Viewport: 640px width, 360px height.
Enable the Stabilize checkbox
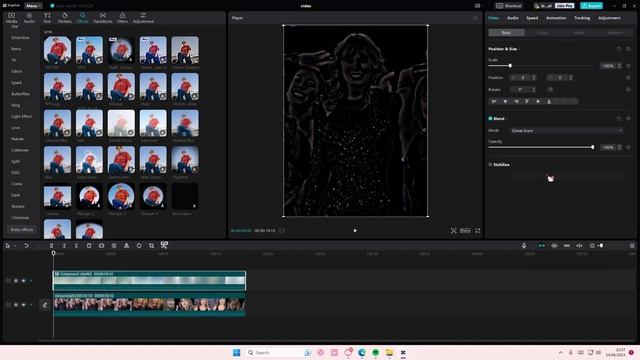490,164
